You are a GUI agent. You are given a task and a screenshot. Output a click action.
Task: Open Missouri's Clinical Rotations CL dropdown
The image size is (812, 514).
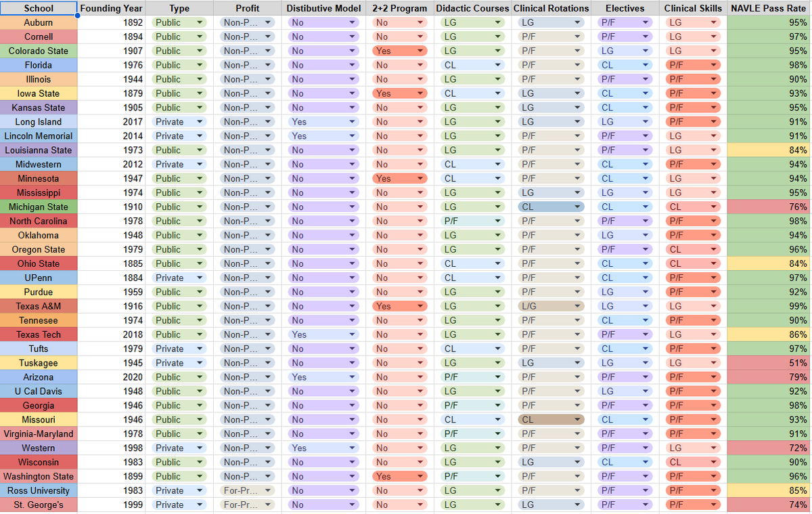pyautogui.click(x=577, y=419)
